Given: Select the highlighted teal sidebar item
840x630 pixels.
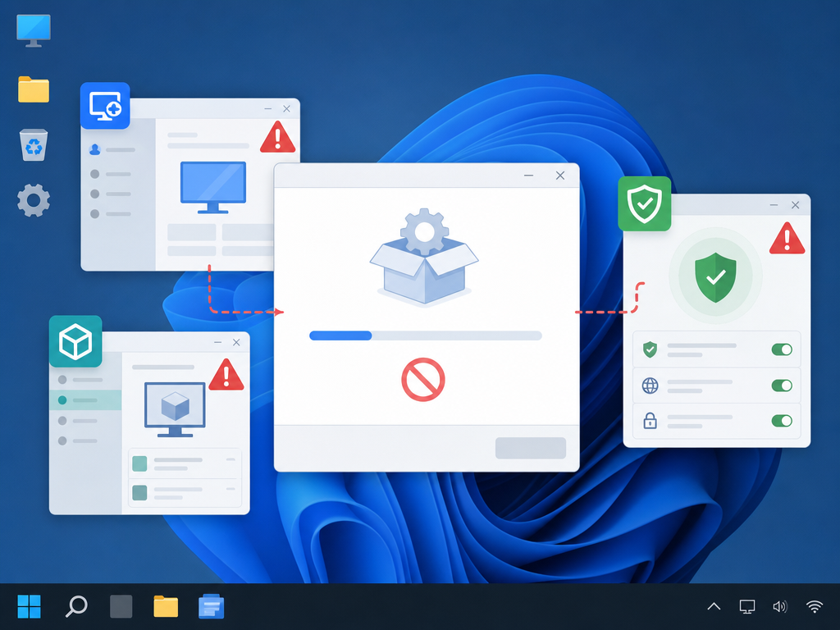Looking at the screenshot, I should click(x=85, y=400).
